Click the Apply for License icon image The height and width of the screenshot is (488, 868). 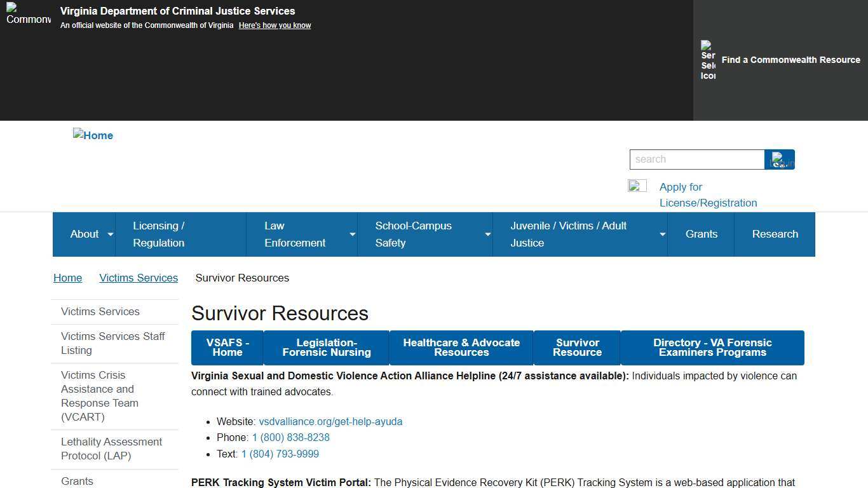point(637,186)
